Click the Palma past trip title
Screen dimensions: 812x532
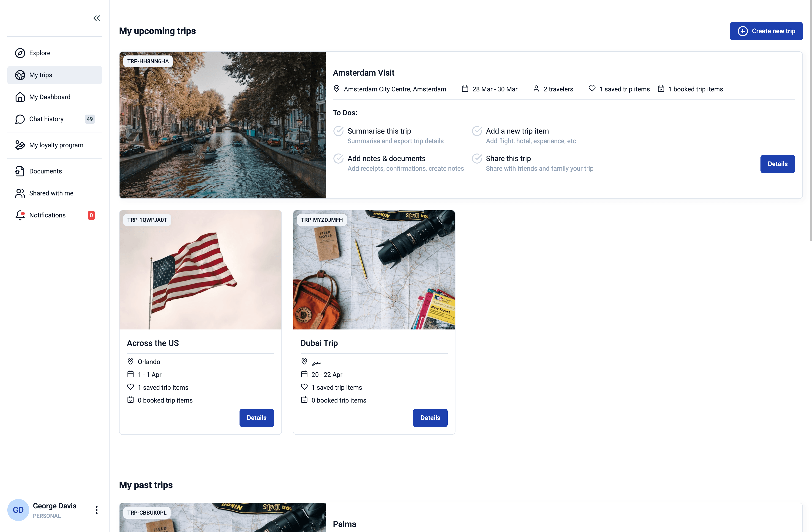coord(344,524)
